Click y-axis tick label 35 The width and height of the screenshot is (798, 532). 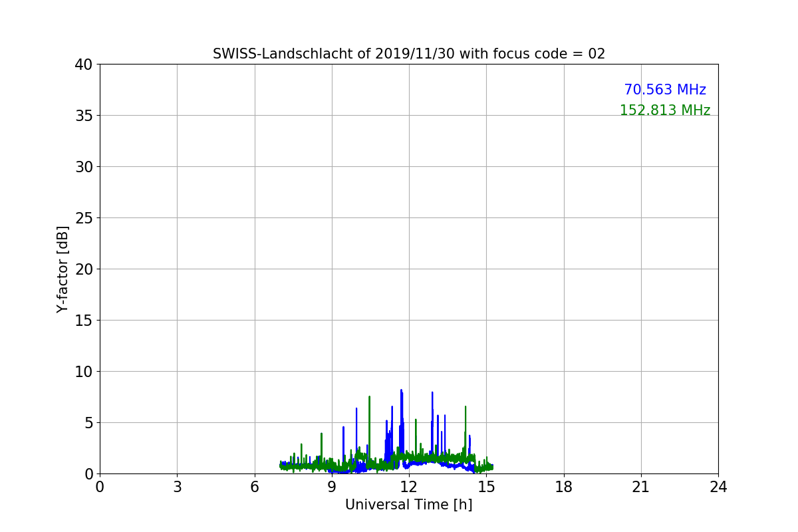click(83, 116)
